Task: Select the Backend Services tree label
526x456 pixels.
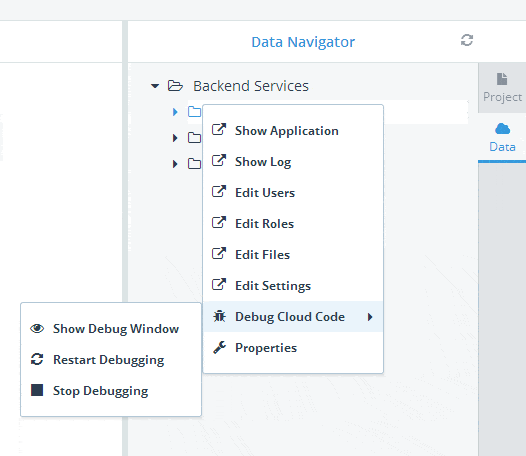Action: [251, 86]
